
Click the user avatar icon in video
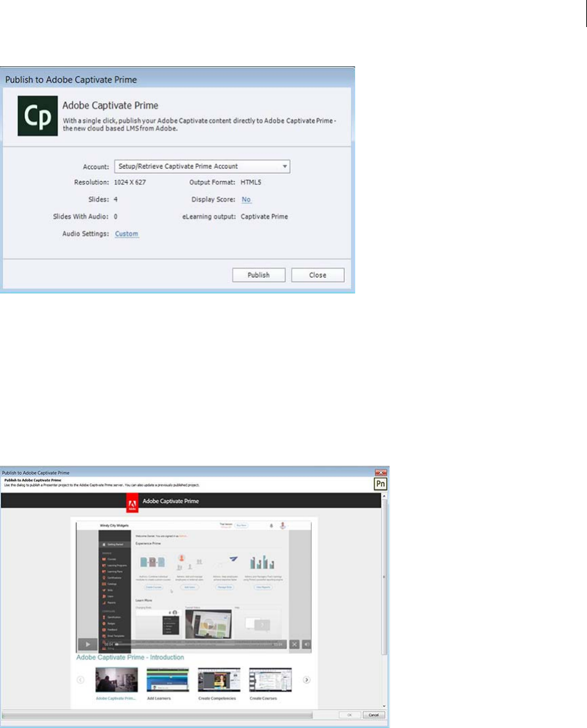pos(283,526)
